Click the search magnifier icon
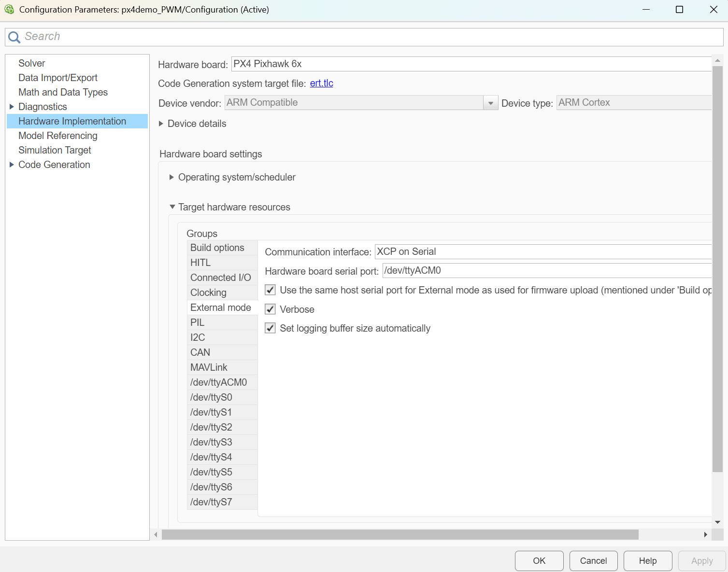The width and height of the screenshot is (728, 572). point(14,37)
